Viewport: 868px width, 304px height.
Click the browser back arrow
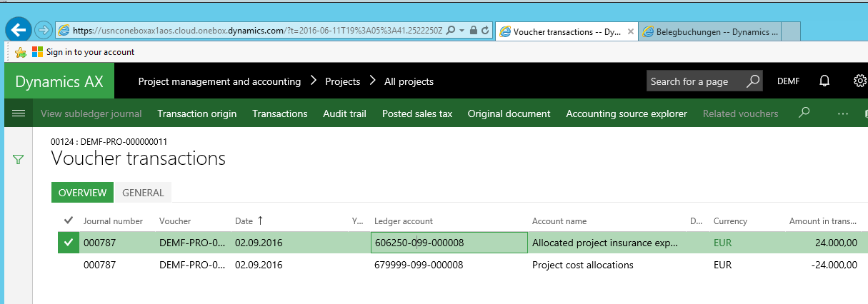click(x=19, y=30)
